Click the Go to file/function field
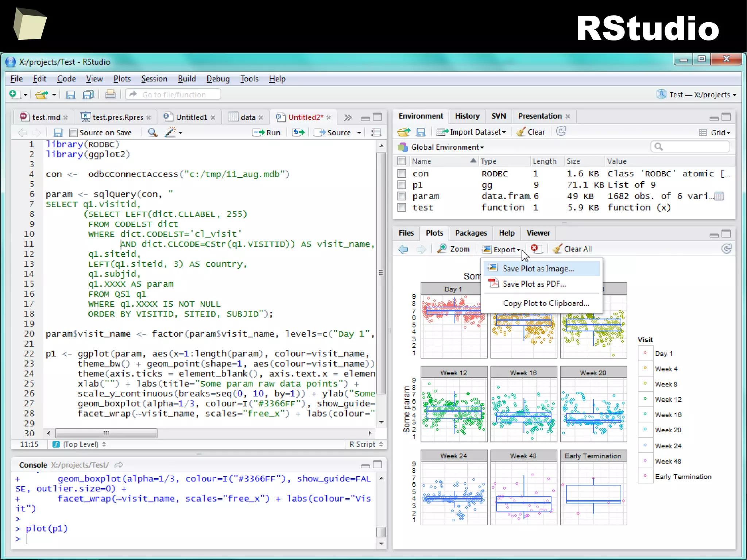The image size is (747, 560). pyautogui.click(x=173, y=95)
